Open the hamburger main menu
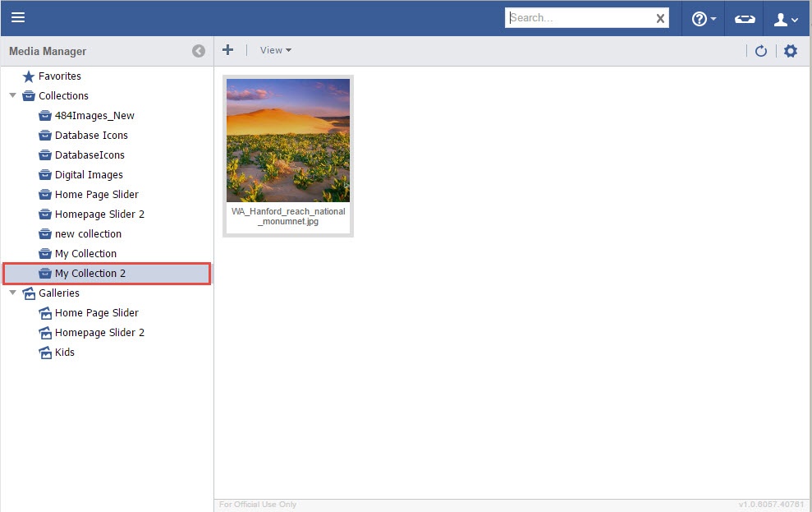This screenshot has height=512, width=812. 18,17
